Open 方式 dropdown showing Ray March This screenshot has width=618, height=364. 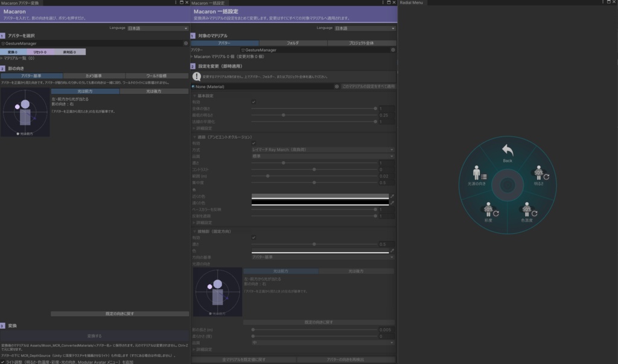323,150
